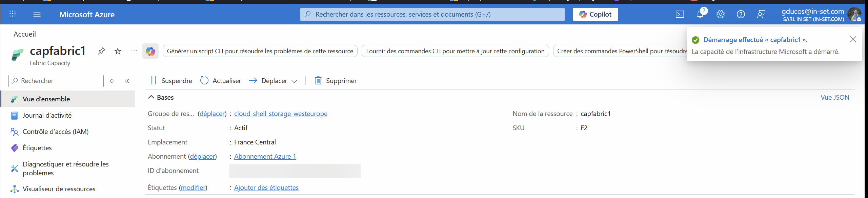Focus the global resource search box

click(x=432, y=14)
